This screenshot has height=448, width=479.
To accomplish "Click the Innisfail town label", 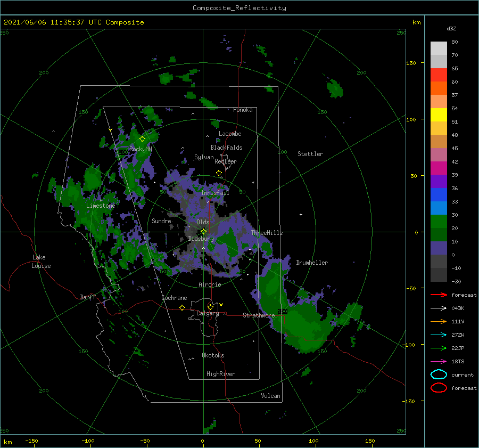I will (215, 193).
